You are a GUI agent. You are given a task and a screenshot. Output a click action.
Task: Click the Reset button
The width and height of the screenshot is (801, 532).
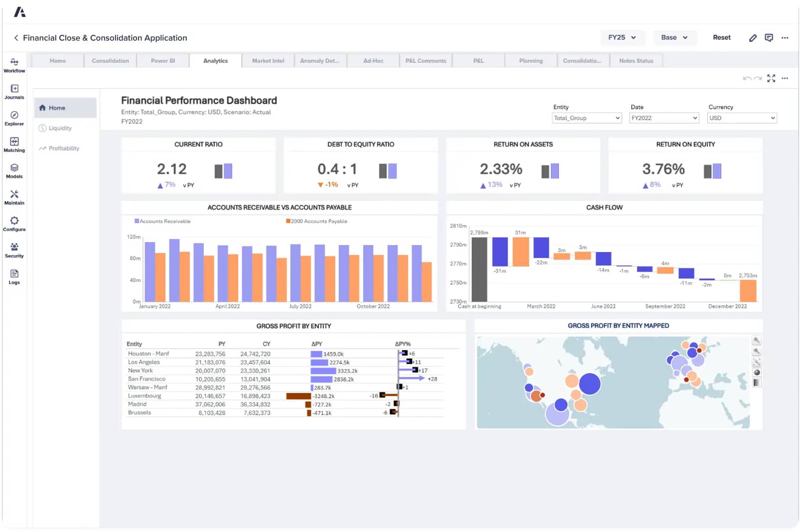pos(721,37)
